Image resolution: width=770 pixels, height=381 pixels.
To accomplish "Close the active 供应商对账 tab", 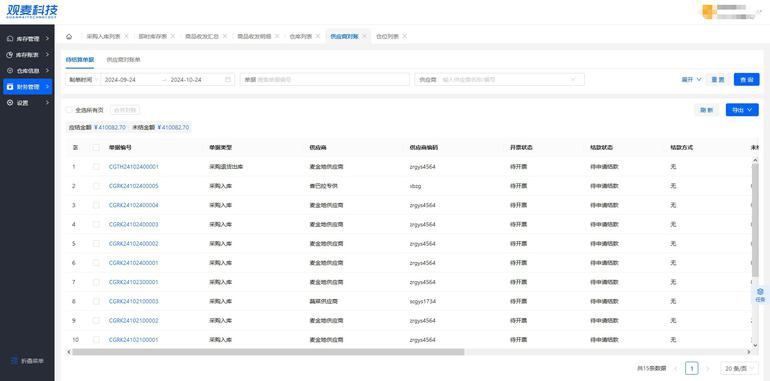I will 364,36.
